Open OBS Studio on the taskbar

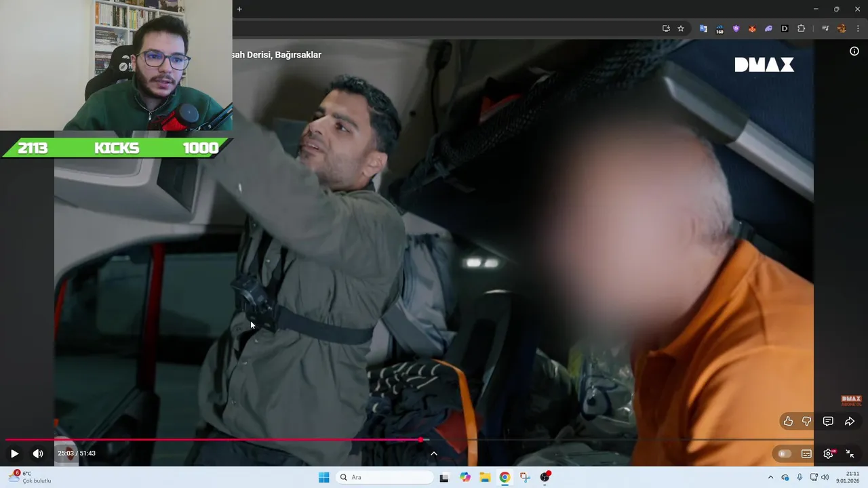(x=545, y=477)
